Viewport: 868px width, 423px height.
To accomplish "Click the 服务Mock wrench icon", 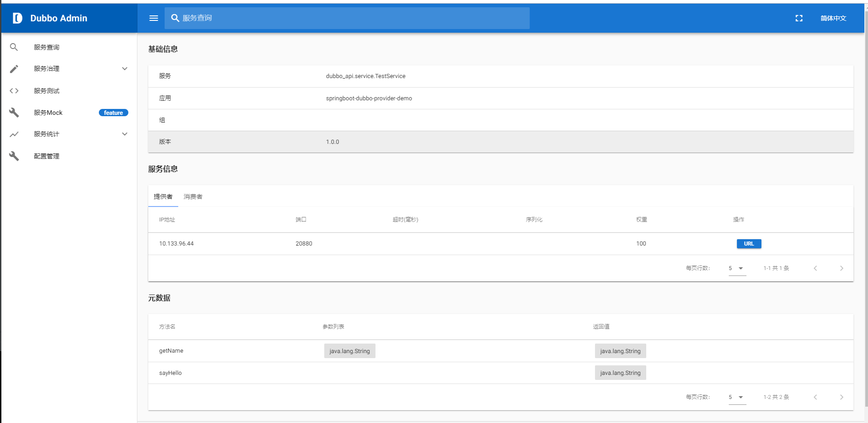I will pyautogui.click(x=14, y=113).
